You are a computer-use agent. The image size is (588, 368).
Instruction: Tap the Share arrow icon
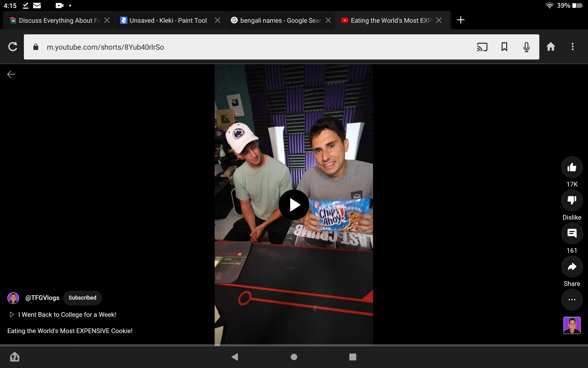tap(571, 266)
